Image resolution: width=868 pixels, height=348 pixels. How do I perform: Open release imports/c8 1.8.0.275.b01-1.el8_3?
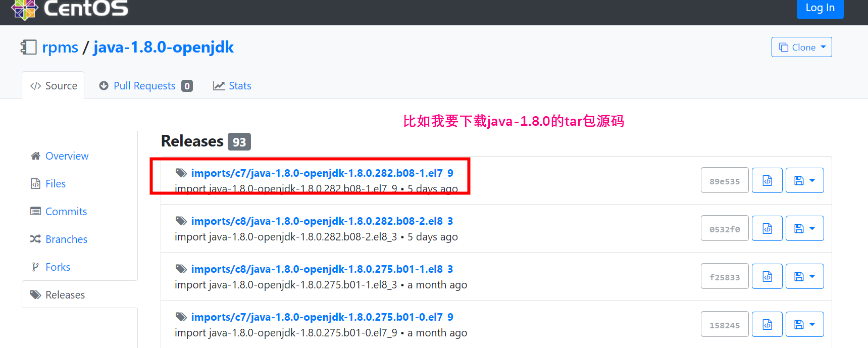322,269
